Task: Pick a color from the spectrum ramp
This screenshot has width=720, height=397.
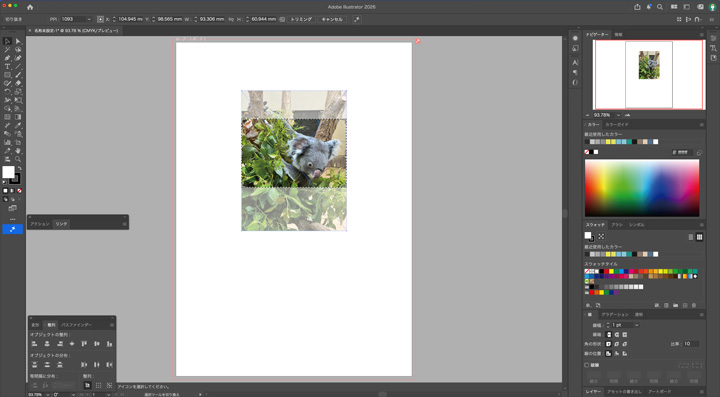Action: click(642, 188)
